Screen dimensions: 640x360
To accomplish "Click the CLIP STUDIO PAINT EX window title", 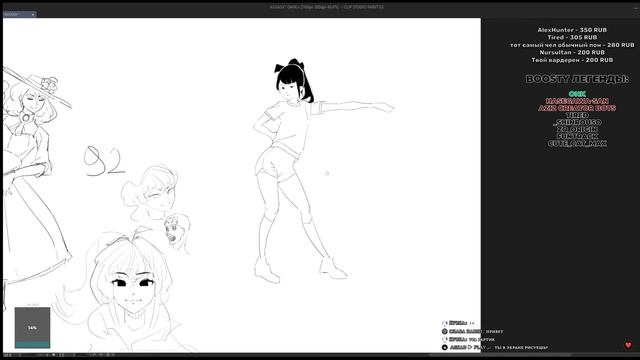I will coord(327,7).
